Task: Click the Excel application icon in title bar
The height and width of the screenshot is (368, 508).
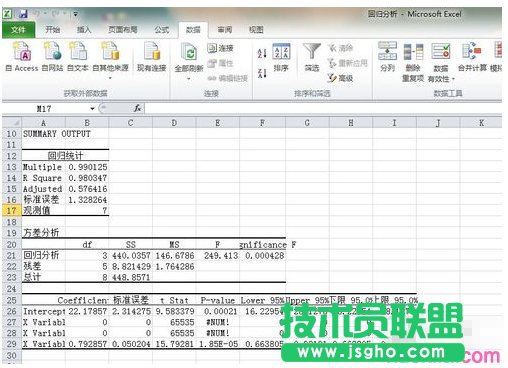Action: [x=7, y=14]
